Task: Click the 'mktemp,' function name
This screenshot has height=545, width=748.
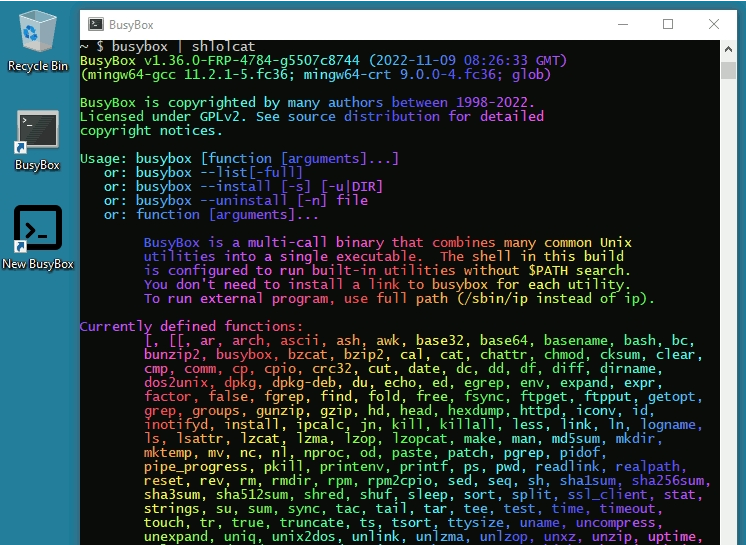Action: (171, 453)
